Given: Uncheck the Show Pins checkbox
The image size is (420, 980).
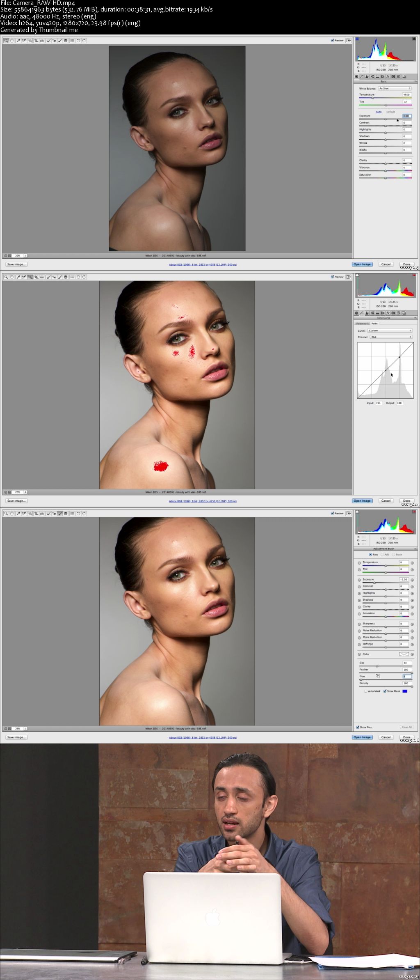Looking at the screenshot, I should pos(358,727).
